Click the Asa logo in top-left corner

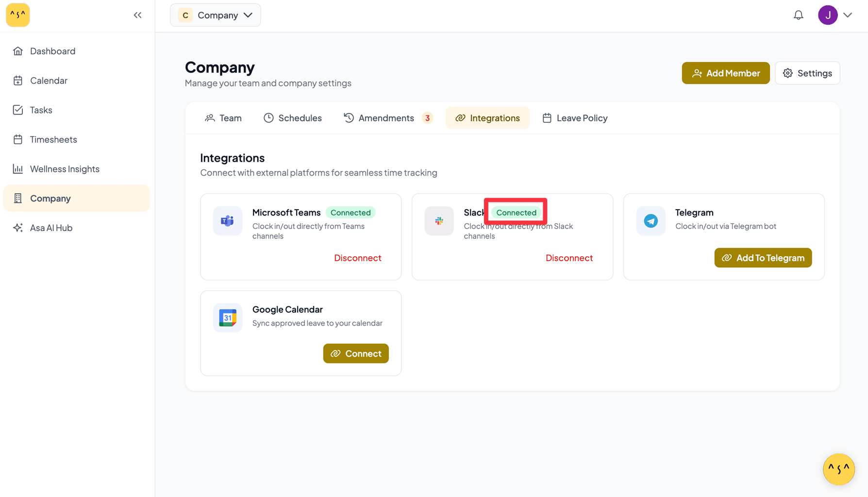tap(18, 15)
